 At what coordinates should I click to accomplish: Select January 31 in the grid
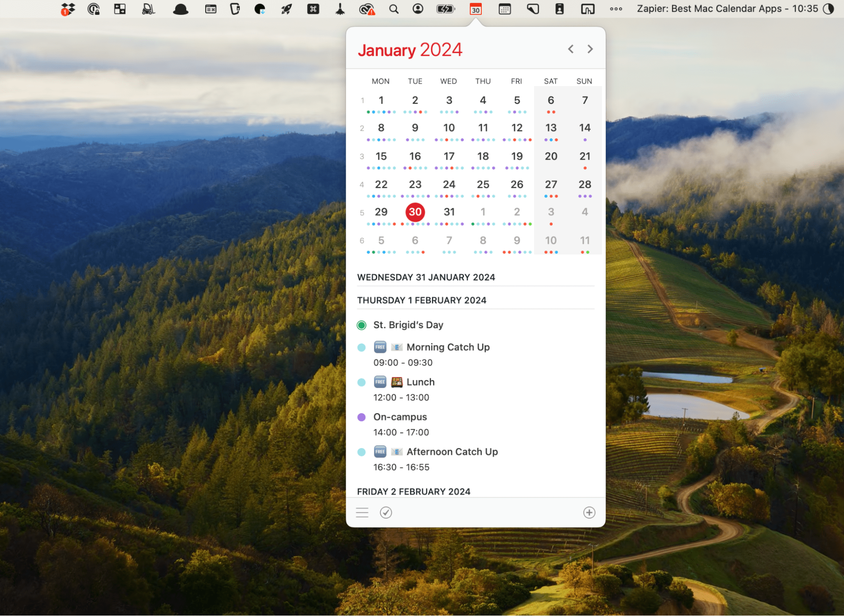(x=449, y=212)
